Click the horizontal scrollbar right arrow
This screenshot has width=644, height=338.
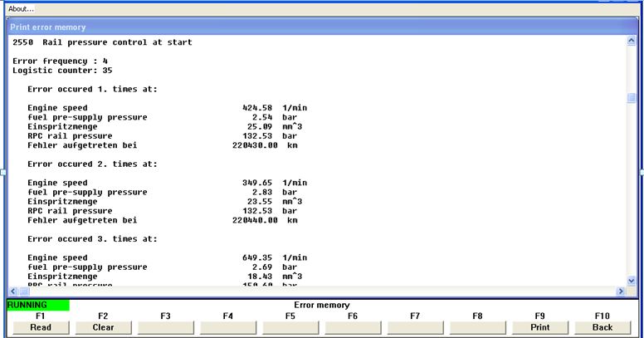click(620, 291)
